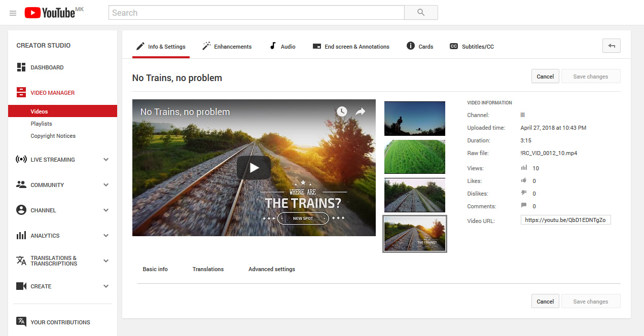Viewport: 644px width, 336px height.
Task: Open Your Contributions in sidebar
Action: [x=60, y=322]
